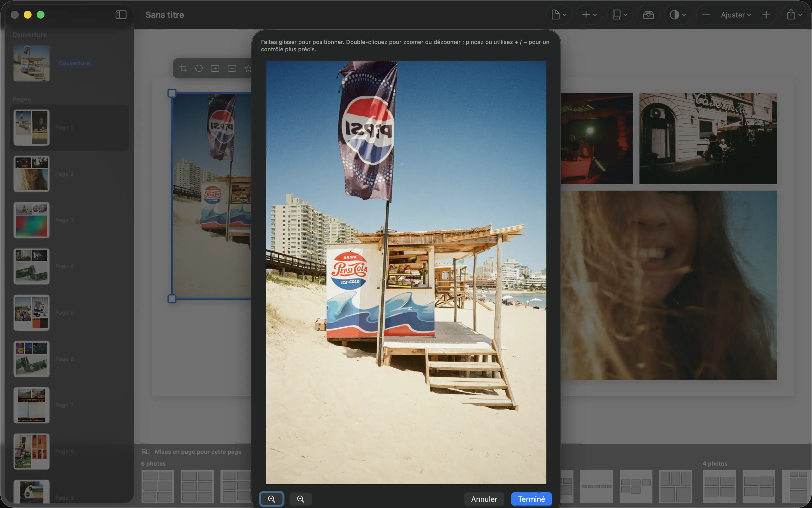The height and width of the screenshot is (508, 812).
Task: Click the 6 photos layouts label
Action: pos(153,464)
